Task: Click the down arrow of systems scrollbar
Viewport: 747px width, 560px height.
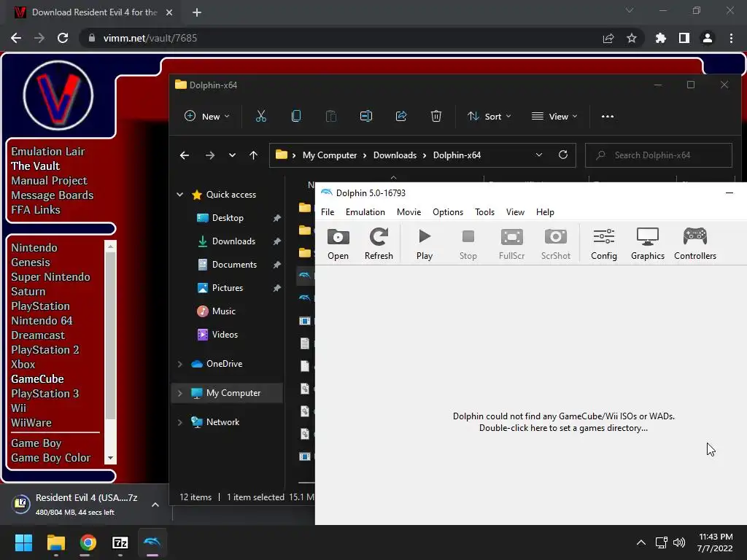Action: [x=111, y=458]
